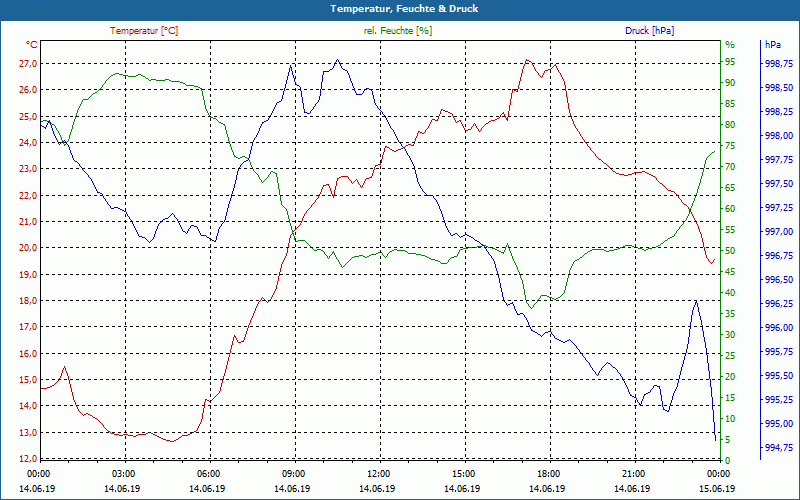The height and width of the screenshot is (500, 800).
Task: Click the chart title Temperatur, Feuchte & Druck
Action: pyautogui.click(x=404, y=9)
